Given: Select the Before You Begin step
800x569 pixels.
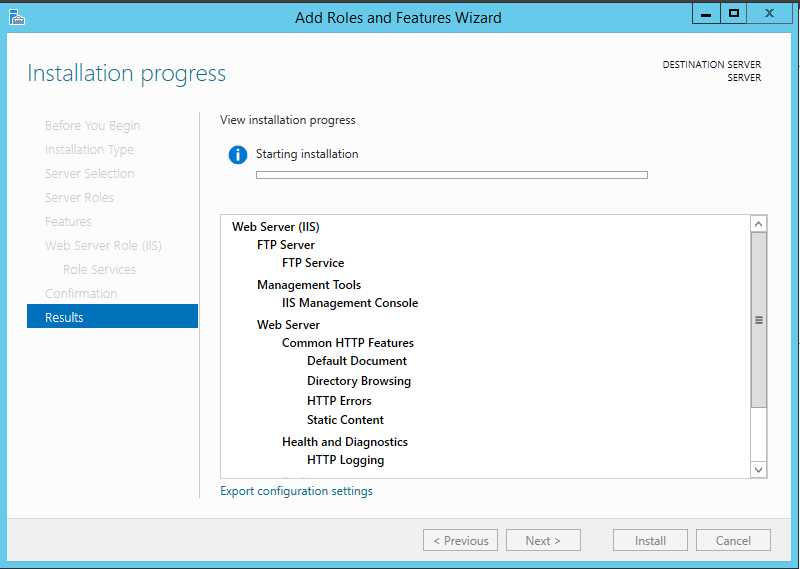Looking at the screenshot, I should pos(92,126).
